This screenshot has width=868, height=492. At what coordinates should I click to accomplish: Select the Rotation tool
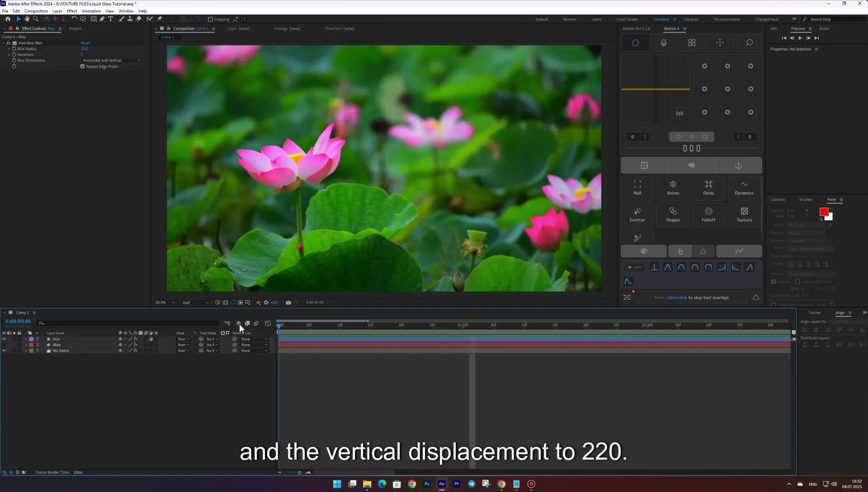coord(74,19)
